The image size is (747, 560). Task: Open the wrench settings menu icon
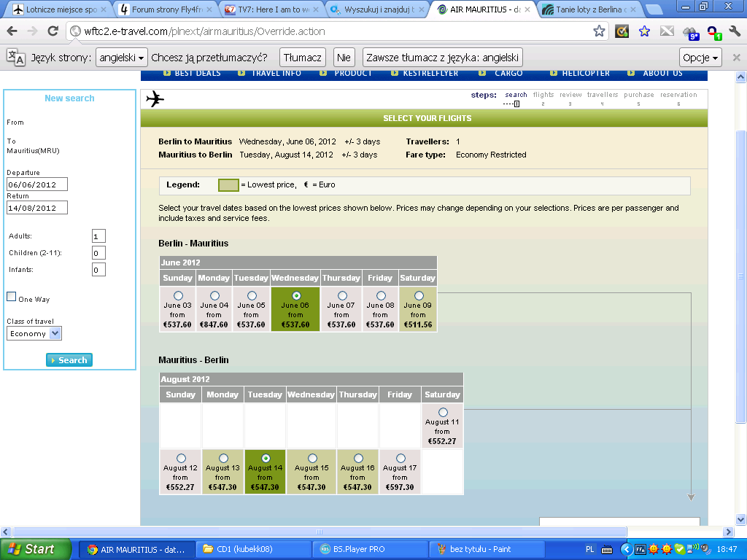coord(735,31)
